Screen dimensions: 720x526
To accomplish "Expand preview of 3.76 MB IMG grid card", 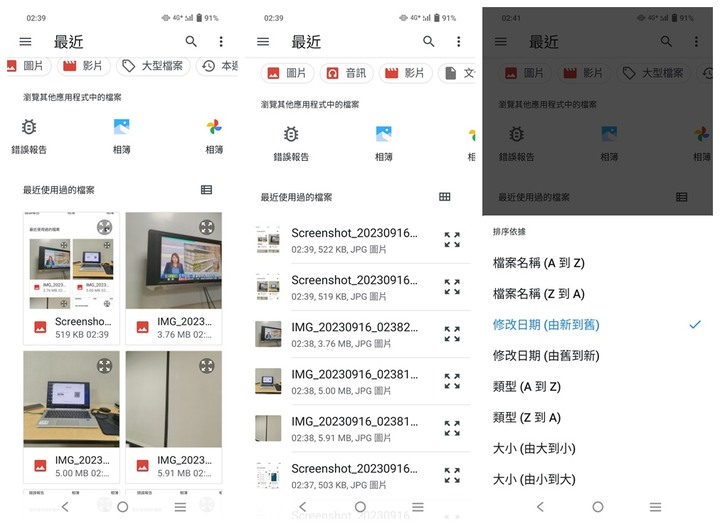I will [207, 227].
